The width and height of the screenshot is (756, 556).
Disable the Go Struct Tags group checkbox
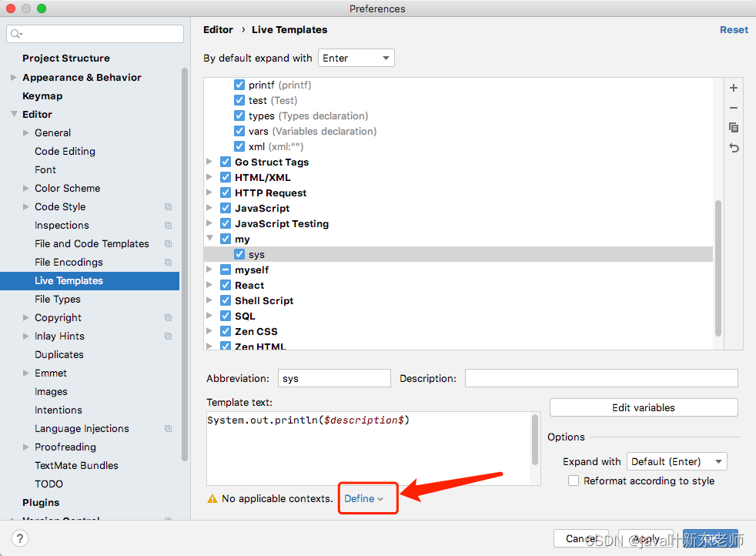[x=225, y=162]
